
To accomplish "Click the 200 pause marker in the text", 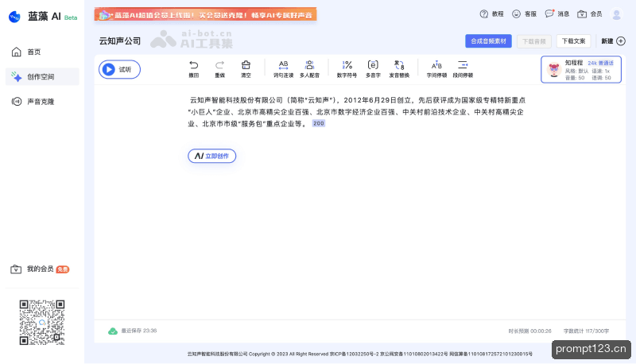I will [x=319, y=123].
